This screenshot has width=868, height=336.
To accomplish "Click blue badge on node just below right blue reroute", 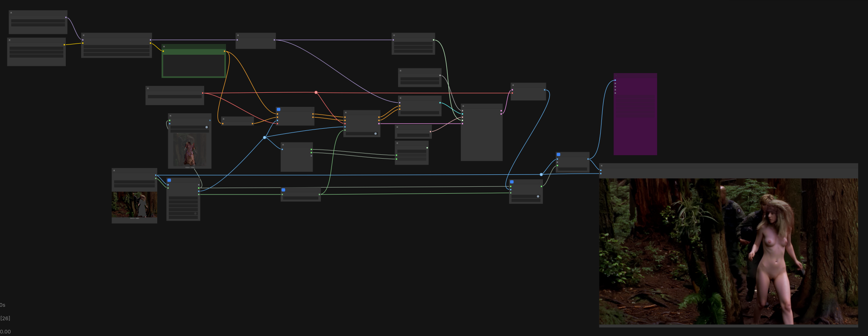I will click(x=512, y=182).
